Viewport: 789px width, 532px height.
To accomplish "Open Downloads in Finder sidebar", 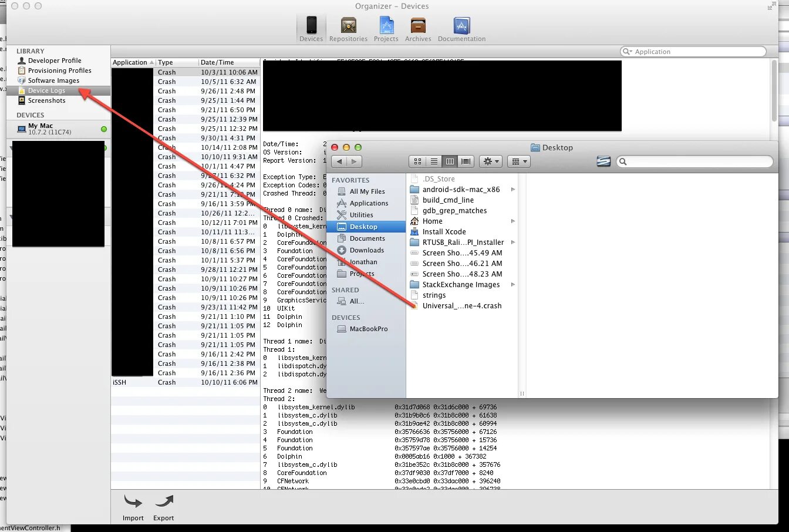I will click(x=366, y=250).
